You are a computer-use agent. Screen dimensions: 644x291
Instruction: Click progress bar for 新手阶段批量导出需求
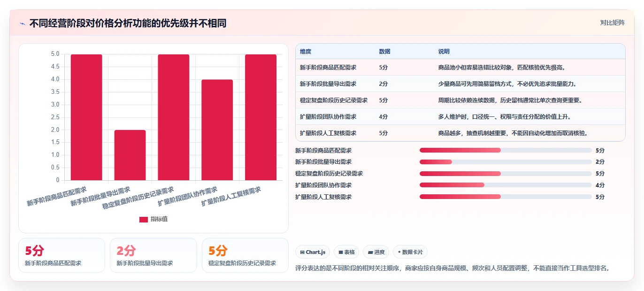(506, 162)
